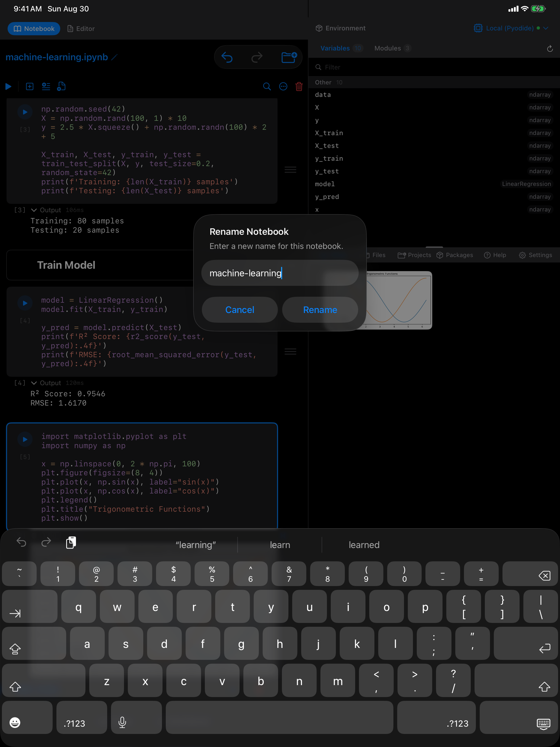Open the Settings tab

(x=536, y=255)
